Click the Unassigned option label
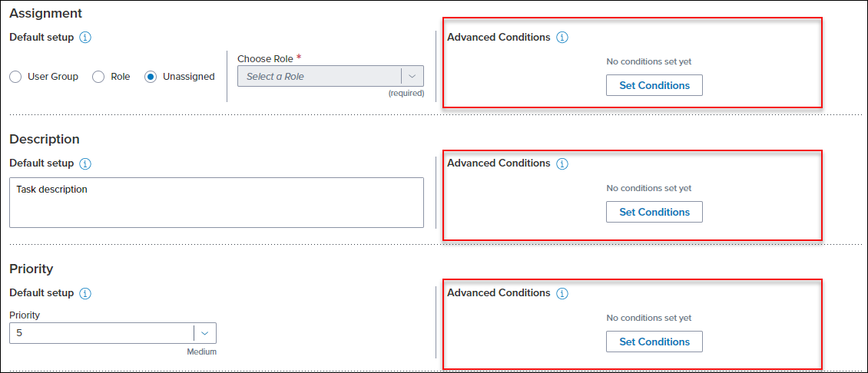This screenshot has height=373, width=868. [189, 77]
